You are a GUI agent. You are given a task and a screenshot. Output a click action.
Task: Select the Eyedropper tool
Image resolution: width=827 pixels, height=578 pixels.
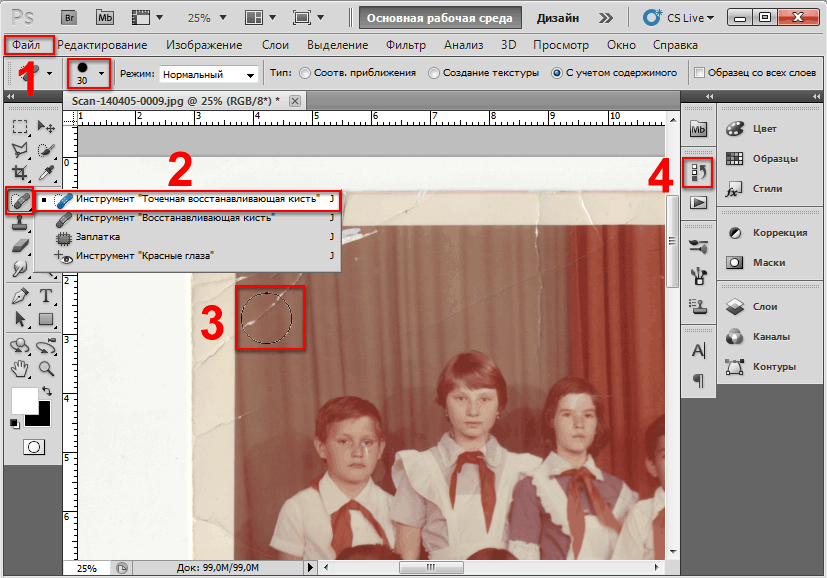point(46,172)
